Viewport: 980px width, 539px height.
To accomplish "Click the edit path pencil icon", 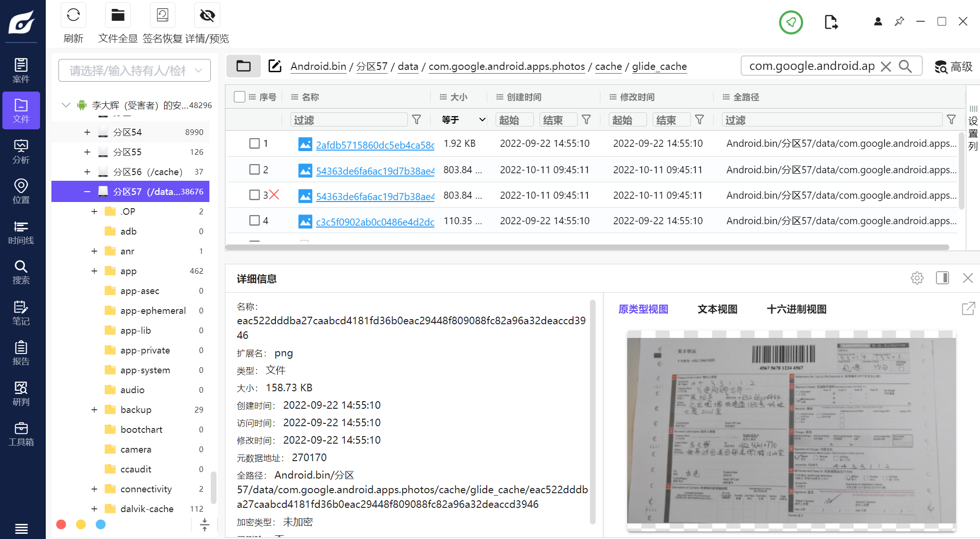I will click(x=274, y=66).
